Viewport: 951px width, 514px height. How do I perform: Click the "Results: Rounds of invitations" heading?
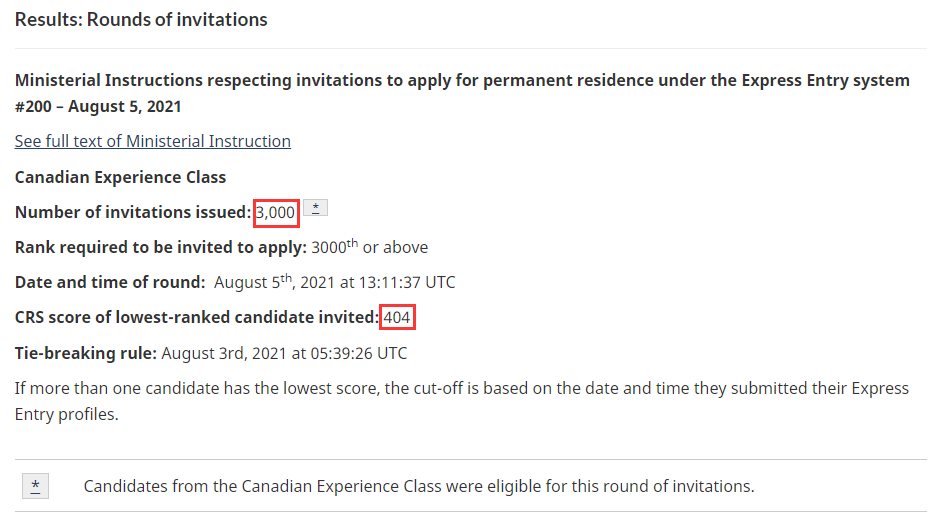click(141, 19)
